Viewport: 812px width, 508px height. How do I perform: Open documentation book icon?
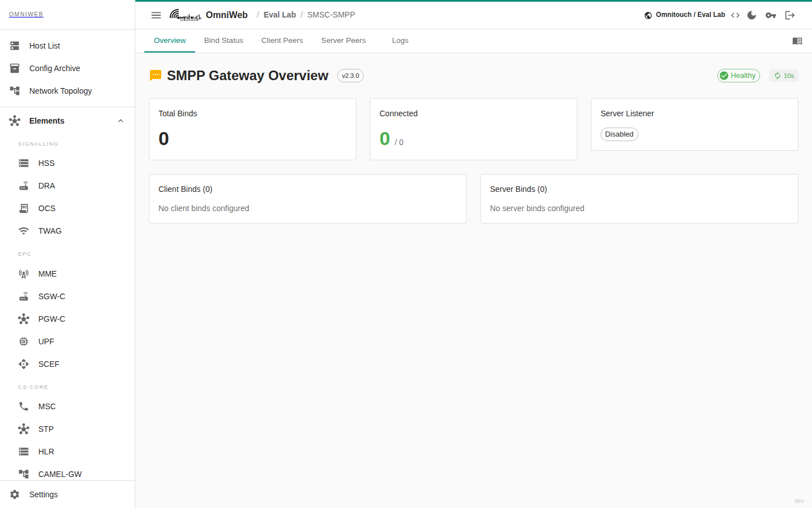tap(797, 41)
